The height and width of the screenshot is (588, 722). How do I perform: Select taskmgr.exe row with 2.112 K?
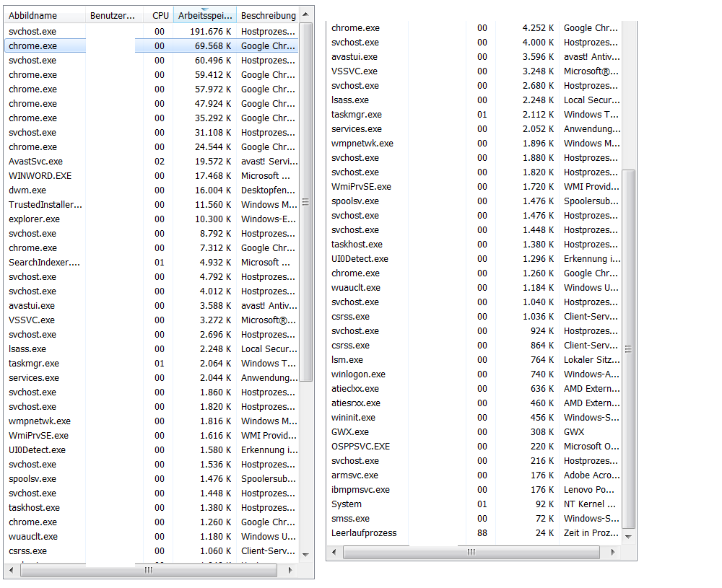point(474,114)
